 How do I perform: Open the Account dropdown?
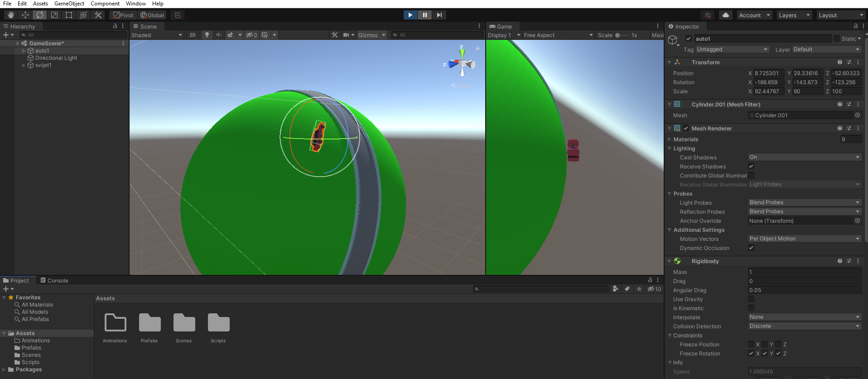tap(754, 15)
